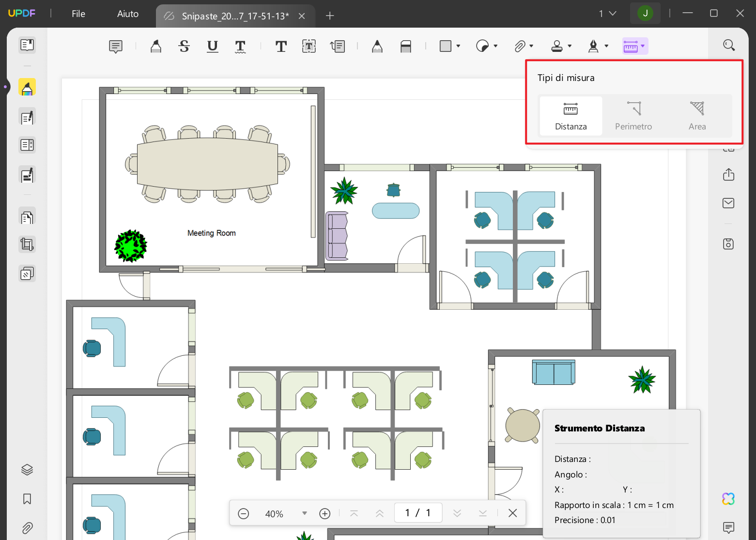This screenshot has width=756, height=540.
Task: Expand the sticker tool dropdown arrow
Action: click(x=495, y=46)
